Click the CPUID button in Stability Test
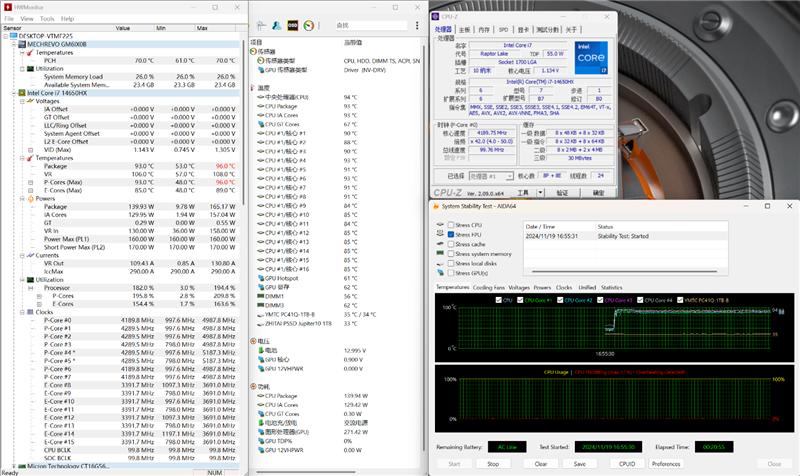The width and height of the screenshot is (800, 476). click(627, 464)
